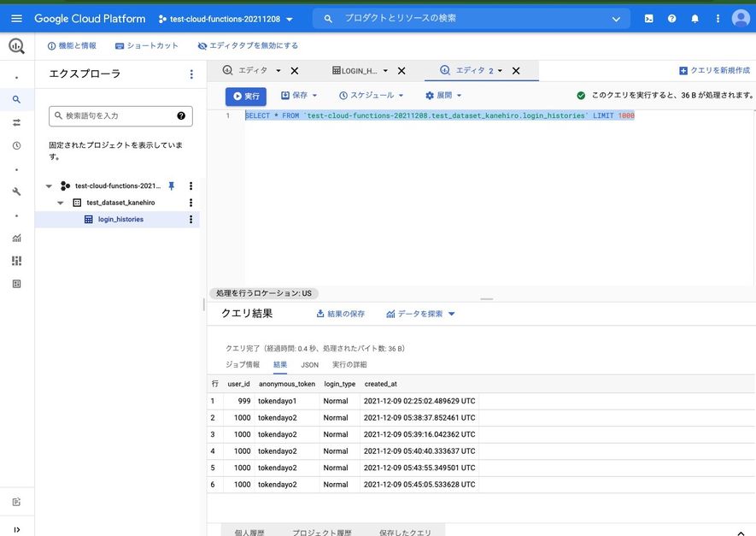Expand the 保存 save dropdown
This screenshot has height=536, width=756.
(x=299, y=96)
